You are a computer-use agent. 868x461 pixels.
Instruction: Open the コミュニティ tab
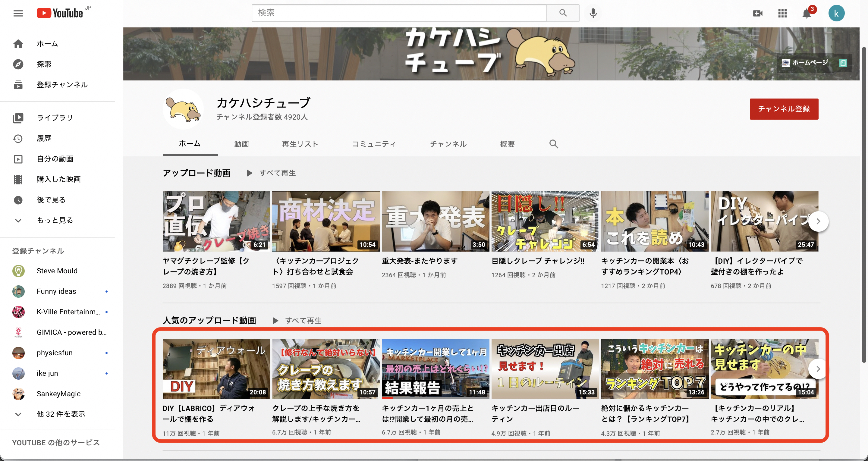pyautogui.click(x=374, y=144)
